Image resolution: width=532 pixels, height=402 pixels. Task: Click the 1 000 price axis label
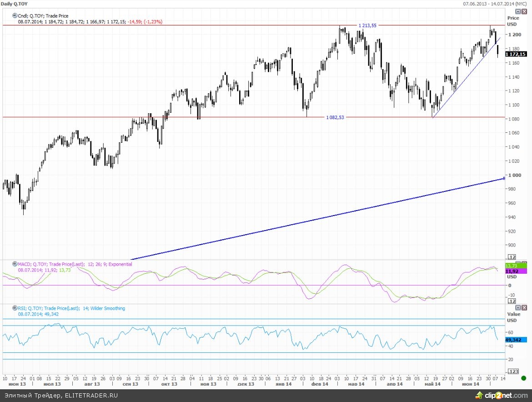click(x=515, y=175)
